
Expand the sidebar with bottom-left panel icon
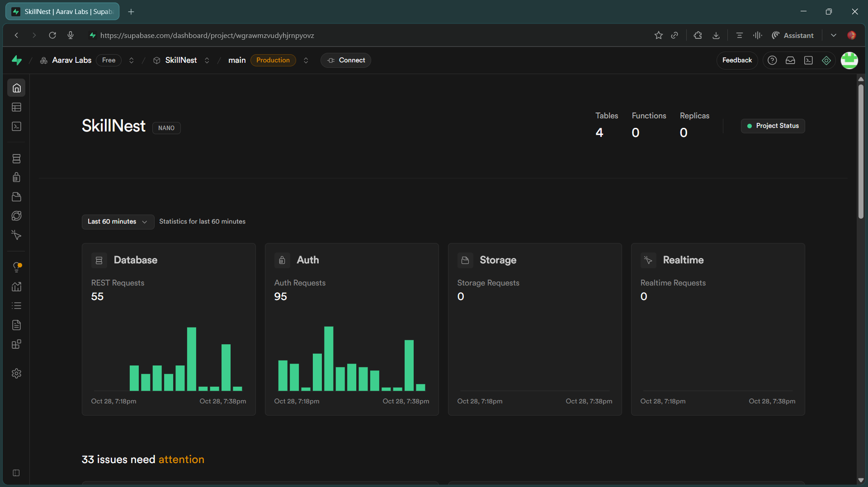click(x=16, y=473)
